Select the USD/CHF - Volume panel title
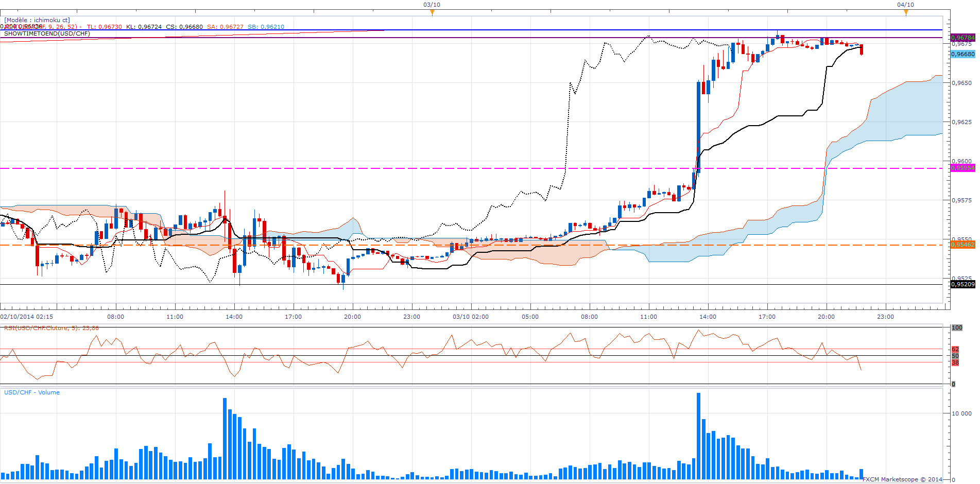Image resolution: width=980 pixels, height=484 pixels. [32, 392]
